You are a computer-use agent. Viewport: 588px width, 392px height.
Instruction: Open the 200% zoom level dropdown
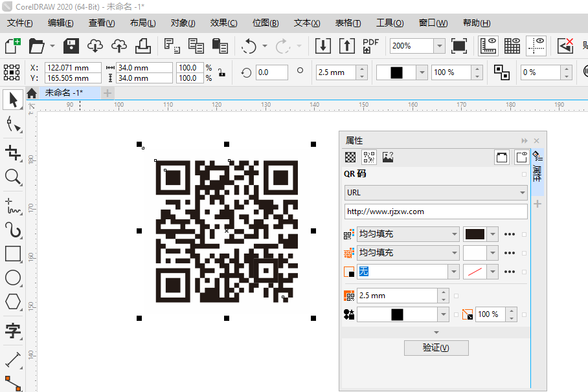[x=440, y=46]
